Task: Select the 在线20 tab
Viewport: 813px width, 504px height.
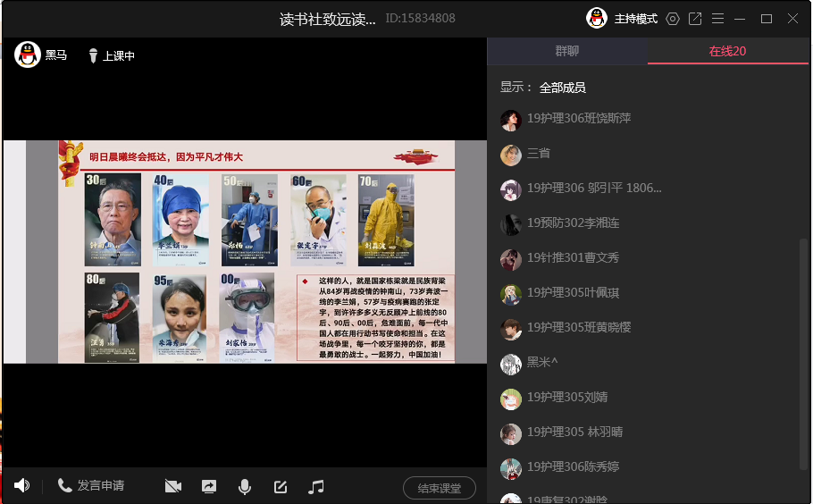Action: click(727, 52)
